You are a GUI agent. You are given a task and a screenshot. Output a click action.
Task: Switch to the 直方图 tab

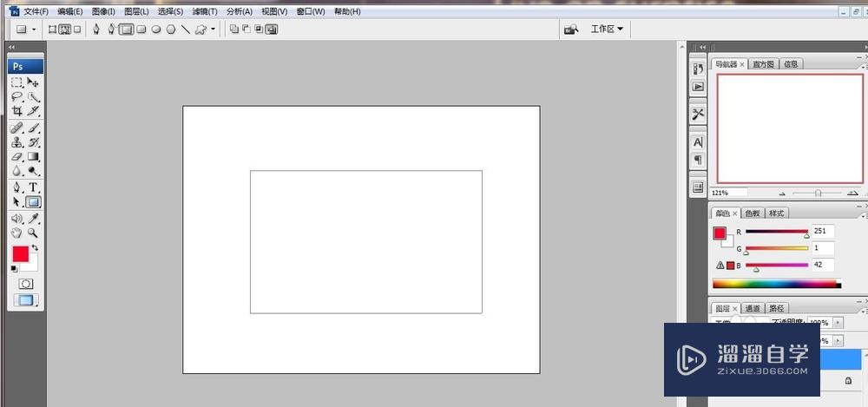click(763, 64)
